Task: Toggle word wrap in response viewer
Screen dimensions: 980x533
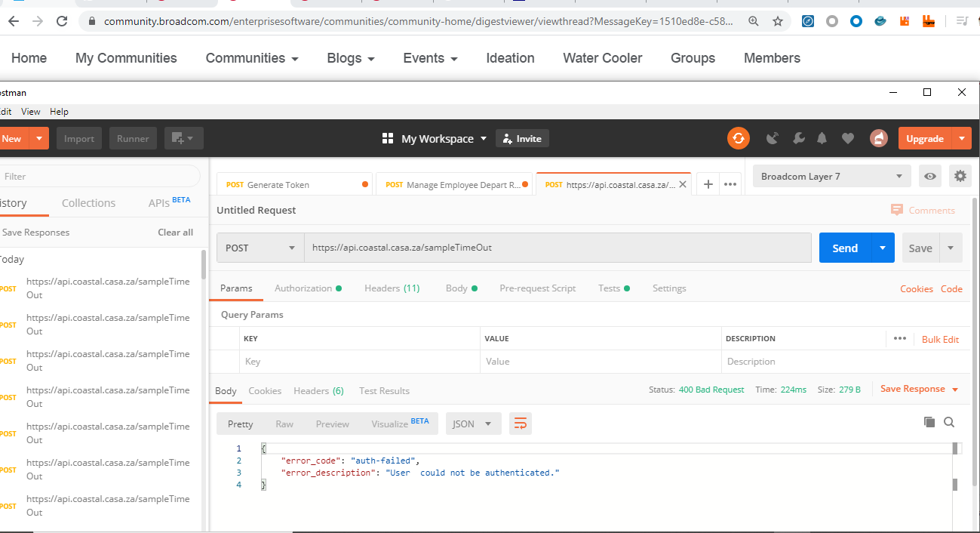Action: pyautogui.click(x=520, y=424)
